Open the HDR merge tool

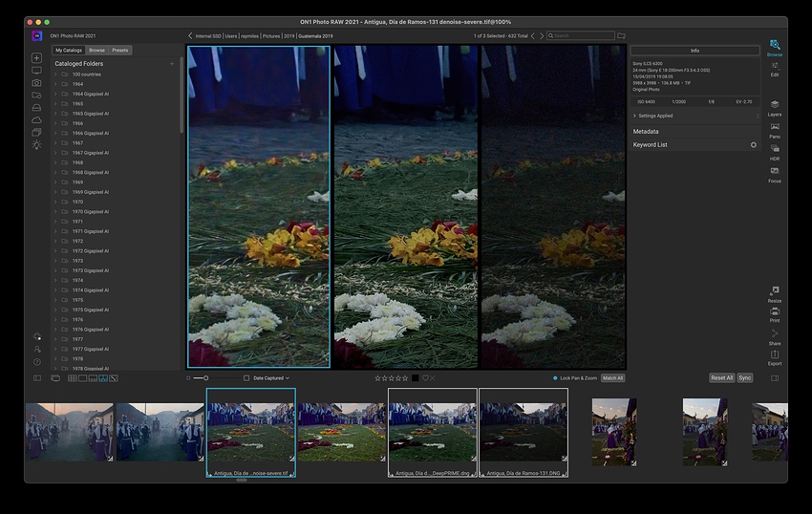pos(774,151)
